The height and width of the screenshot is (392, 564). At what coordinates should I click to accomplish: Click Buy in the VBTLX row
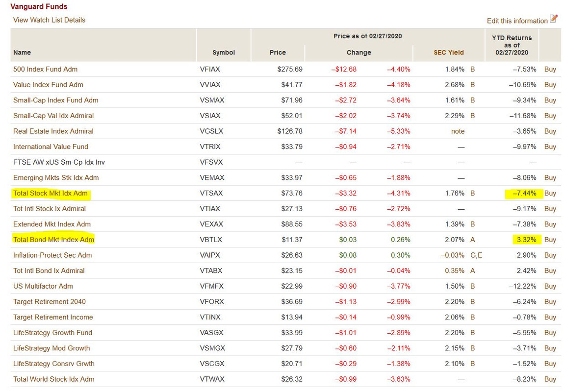pyautogui.click(x=550, y=239)
